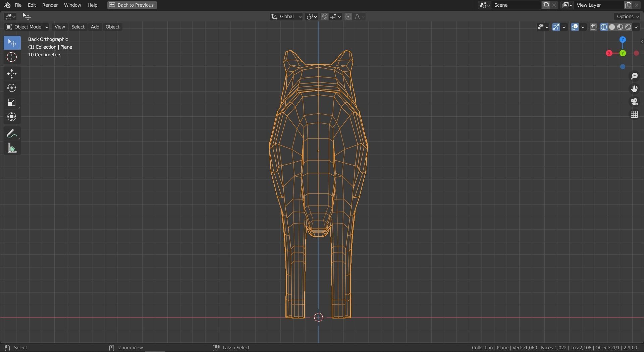Activate the Move tool
644x352 pixels.
click(12, 74)
